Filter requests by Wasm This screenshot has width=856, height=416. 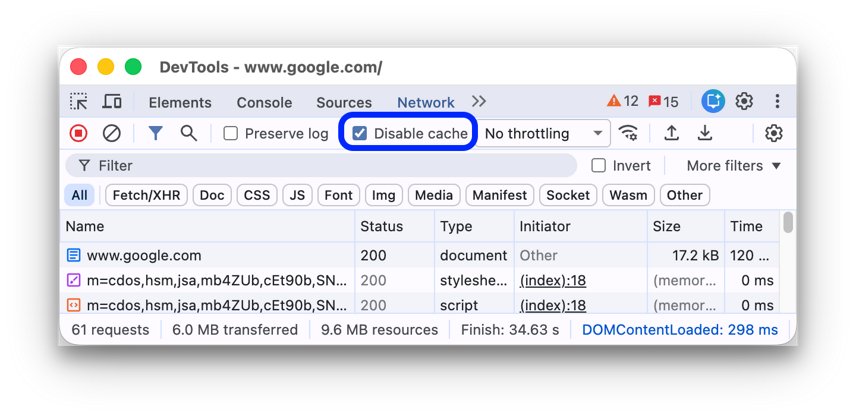(x=628, y=195)
